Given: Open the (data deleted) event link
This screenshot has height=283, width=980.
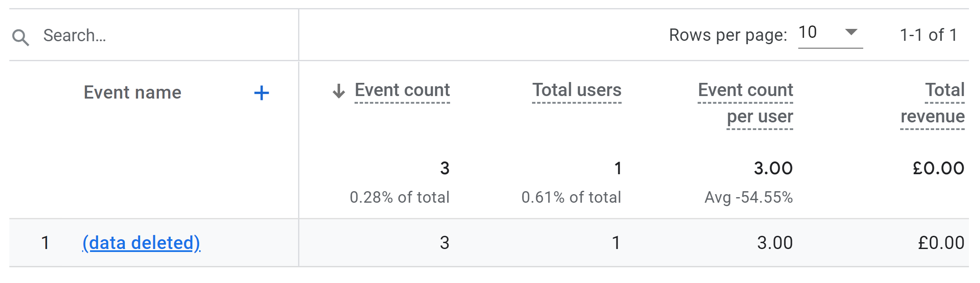Looking at the screenshot, I should tap(142, 242).
